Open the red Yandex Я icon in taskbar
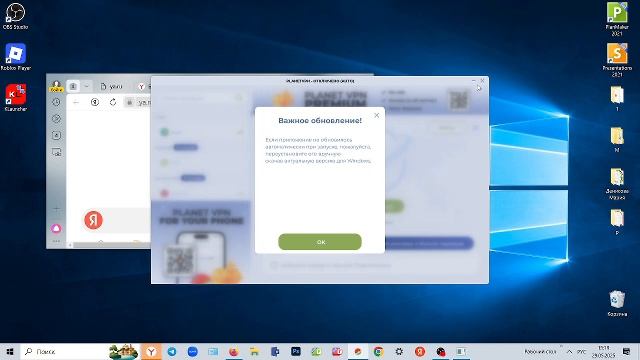 [x=420, y=351]
